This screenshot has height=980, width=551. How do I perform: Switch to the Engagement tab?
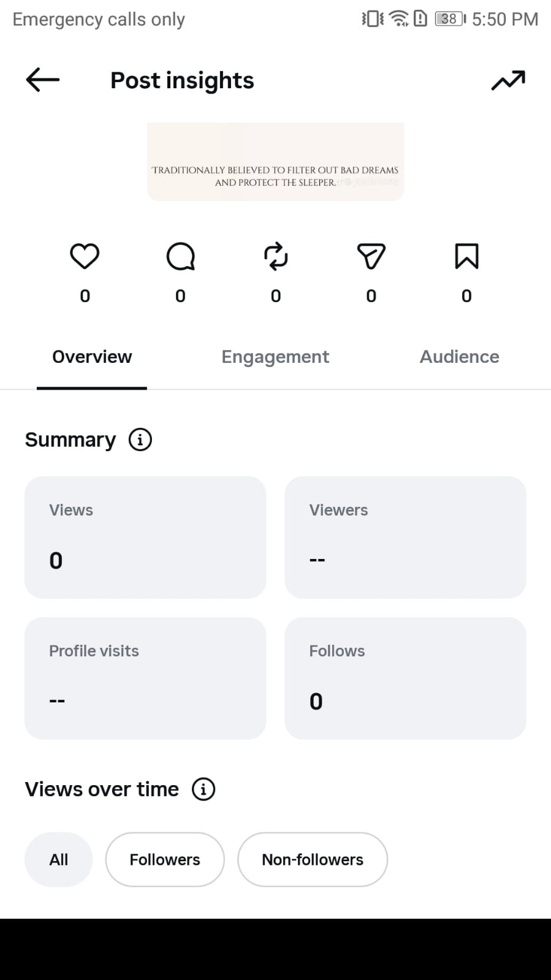pyautogui.click(x=275, y=357)
